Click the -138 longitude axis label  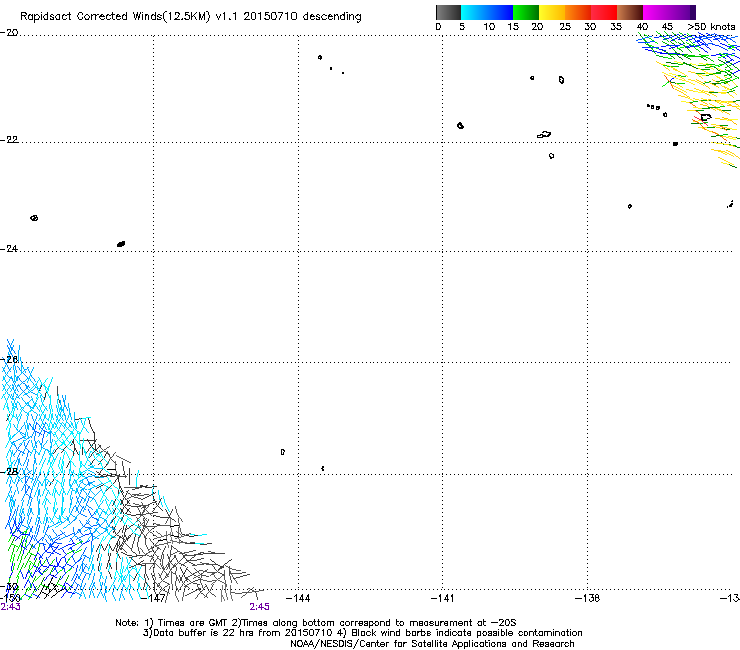[x=587, y=598]
